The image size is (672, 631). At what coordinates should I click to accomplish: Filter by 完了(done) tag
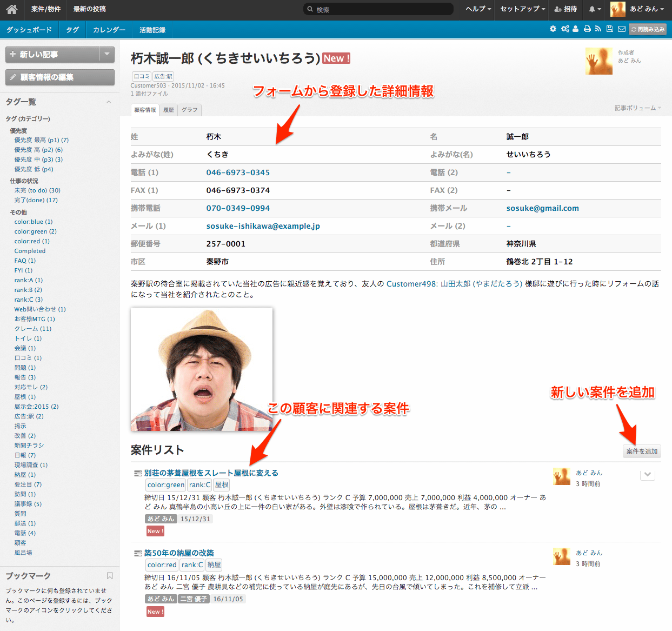pyautogui.click(x=36, y=200)
